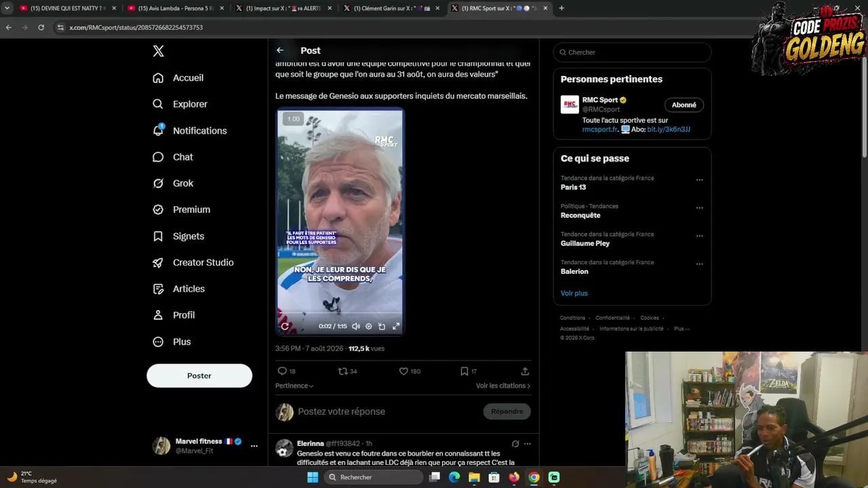868x488 pixels.
Task: Open more options for Balerion trend
Action: point(699,264)
